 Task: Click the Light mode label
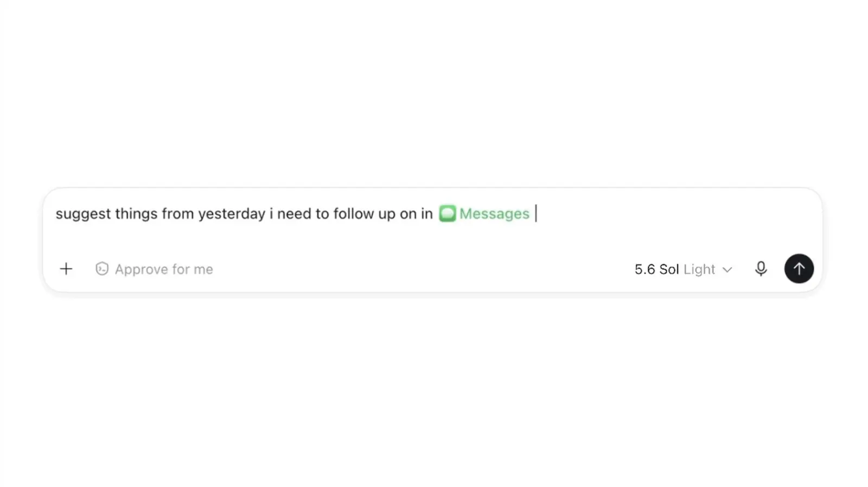(699, 269)
